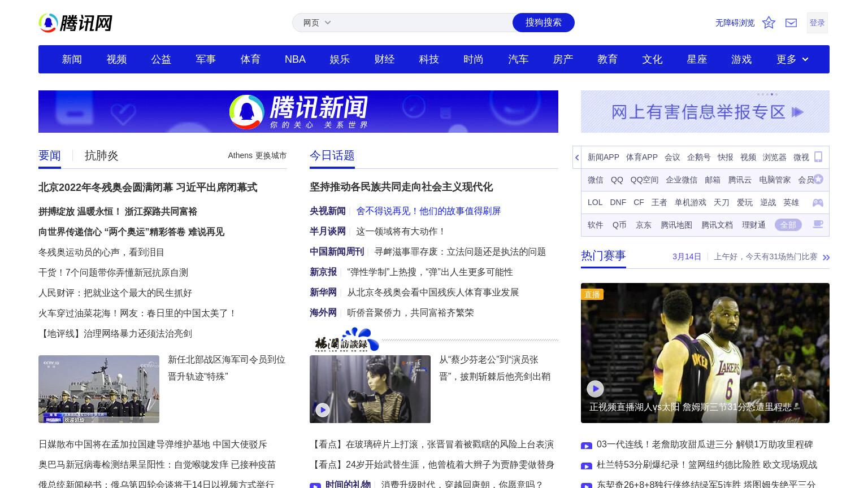Open the 财经 navigation item
This screenshot has height=488, width=868.
[x=384, y=59]
